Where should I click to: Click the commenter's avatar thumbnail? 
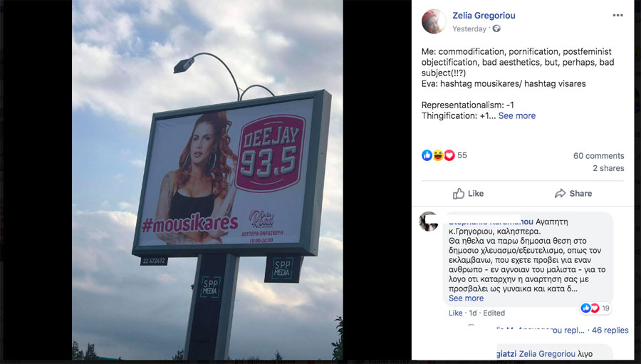click(429, 222)
